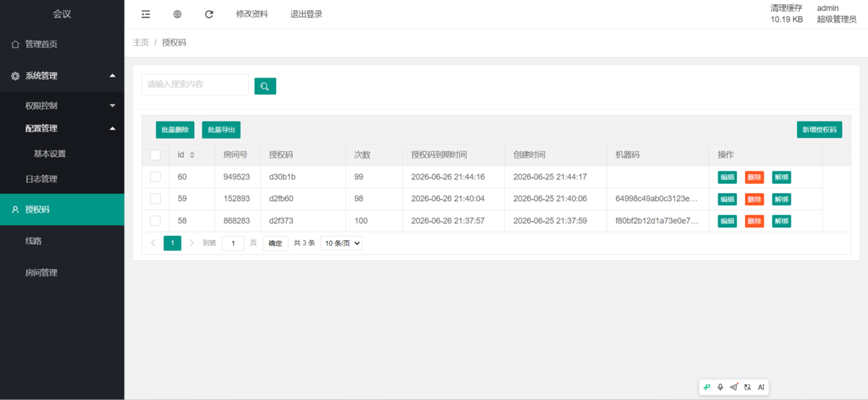Click 解绑 for row id 59
This screenshot has width=868, height=400.
click(781, 199)
